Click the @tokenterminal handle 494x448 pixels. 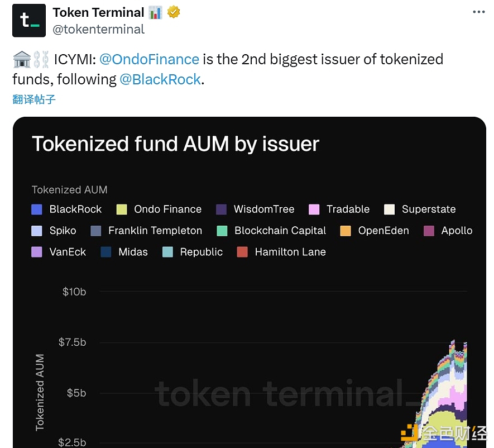click(x=99, y=29)
